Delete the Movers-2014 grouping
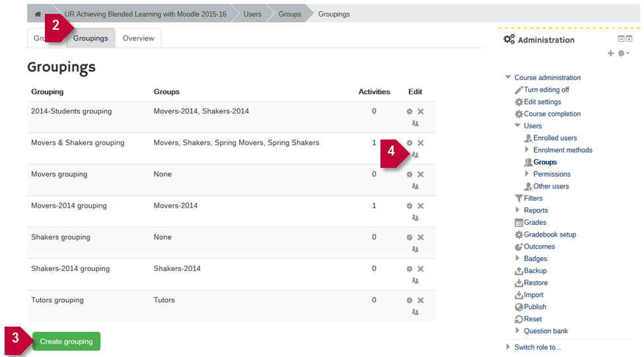Image resolution: width=644 pixels, height=357 pixels. [x=421, y=206]
